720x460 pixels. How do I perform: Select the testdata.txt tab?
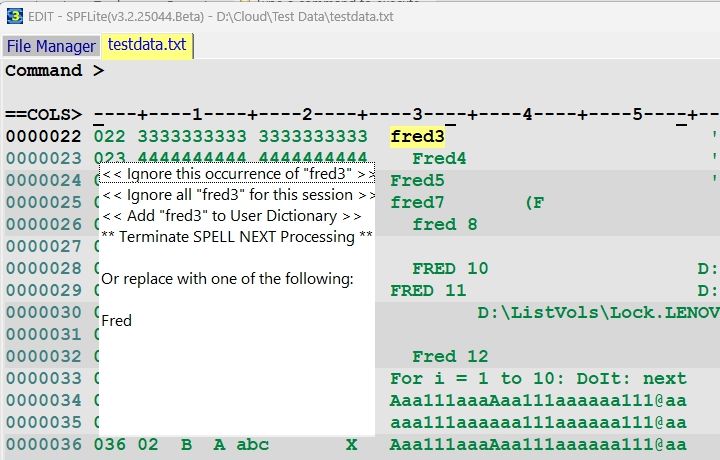(147, 45)
